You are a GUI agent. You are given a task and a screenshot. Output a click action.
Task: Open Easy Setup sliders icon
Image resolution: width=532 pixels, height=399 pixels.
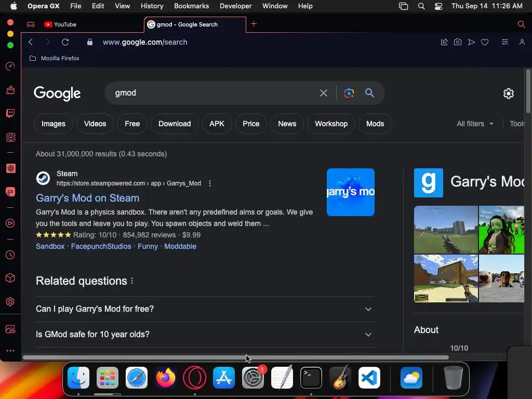click(x=505, y=42)
